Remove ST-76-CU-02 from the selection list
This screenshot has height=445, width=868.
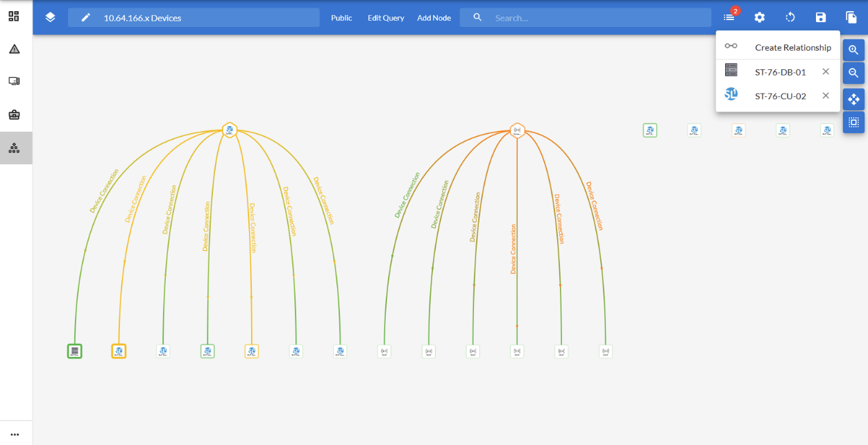tap(826, 96)
